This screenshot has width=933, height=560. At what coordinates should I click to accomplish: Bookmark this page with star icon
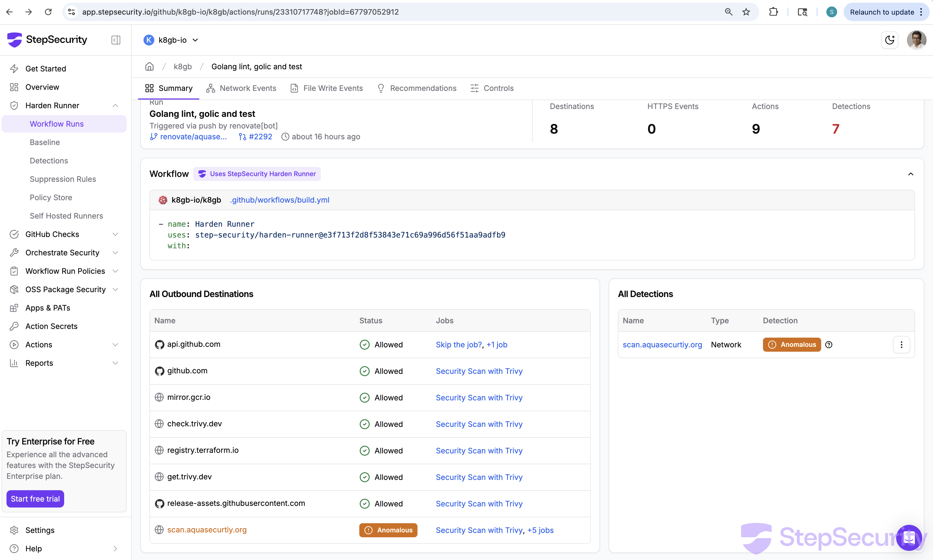pyautogui.click(x=746, y=12)
